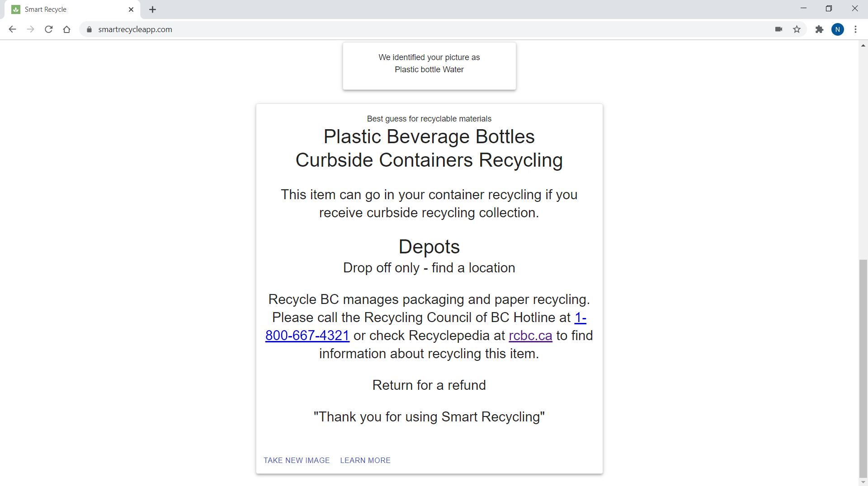Screen dimensions: 868x486
Task: Click 'Best guess for recyclable materials' label
Action: click(x=429, y=119)
